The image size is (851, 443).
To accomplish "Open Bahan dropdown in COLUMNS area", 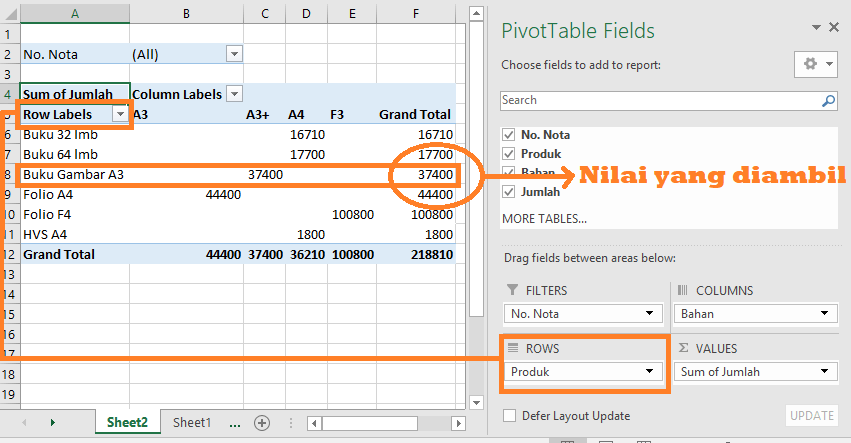I will (x=824, y=313).
